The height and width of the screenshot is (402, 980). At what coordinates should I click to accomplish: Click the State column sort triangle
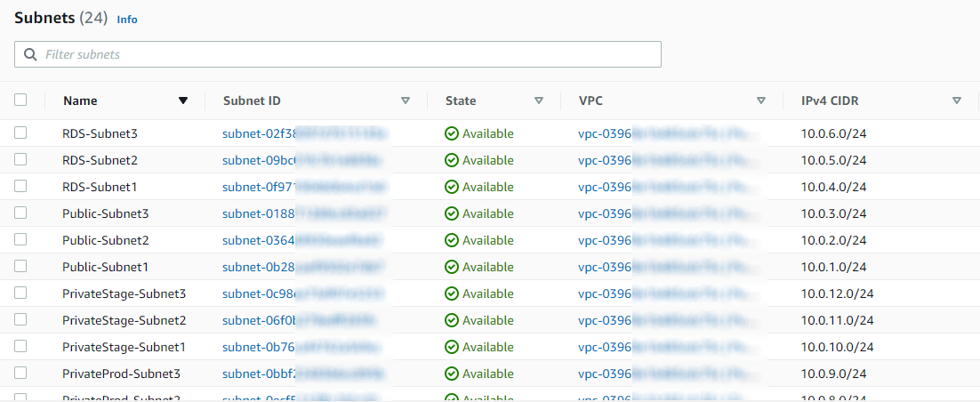click(x=539, y=101)
